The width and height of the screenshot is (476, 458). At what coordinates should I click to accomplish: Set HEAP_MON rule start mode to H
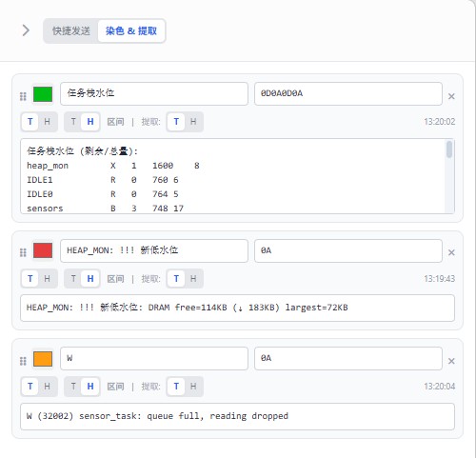pyautogui.click(x=47, y=279)
